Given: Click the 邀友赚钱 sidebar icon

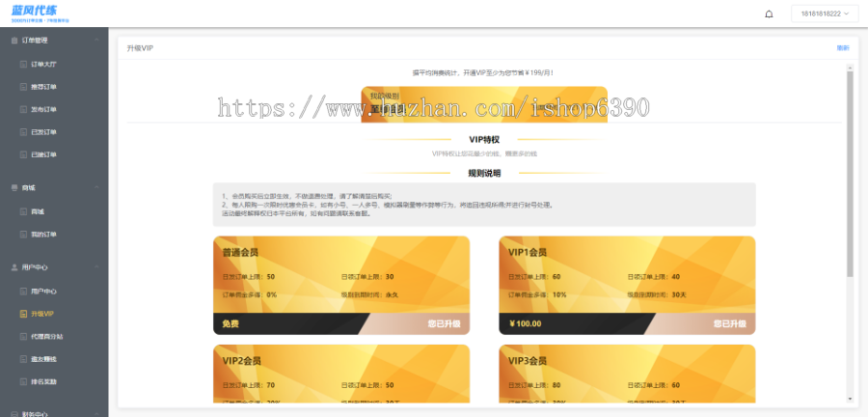Looking at the screenshot, I should (23, 359).
